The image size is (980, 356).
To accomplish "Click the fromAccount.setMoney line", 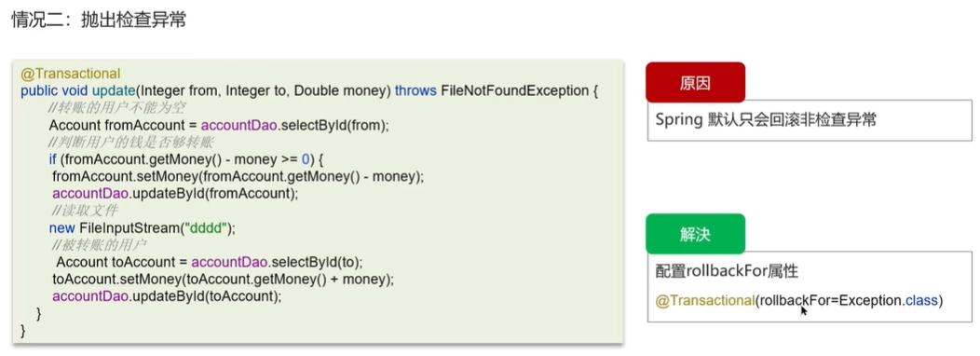I will (x=238, y=176).
